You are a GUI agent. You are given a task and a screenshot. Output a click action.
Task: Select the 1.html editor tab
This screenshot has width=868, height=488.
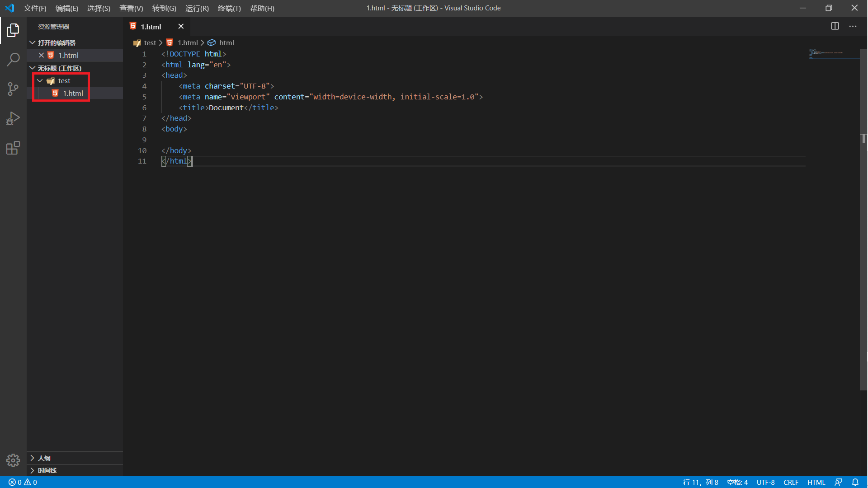coord(151,26)
